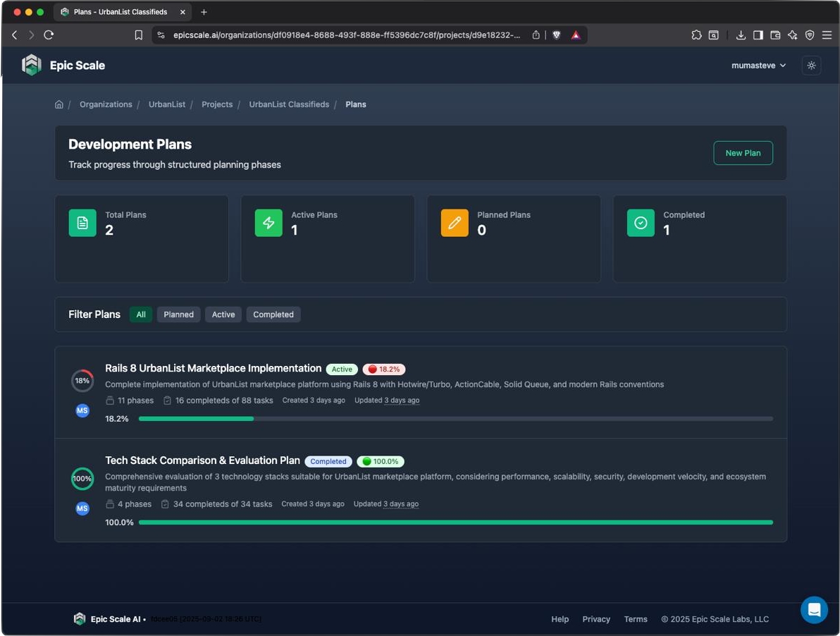Click the Brave rewards triangle icon

[x=575, y=35]
